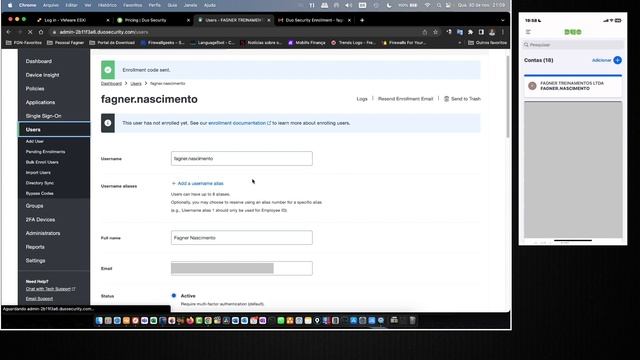Click Pesquisar search field in Duo Mobile
This screenshot has width=640, height=360.
point(573,45)
